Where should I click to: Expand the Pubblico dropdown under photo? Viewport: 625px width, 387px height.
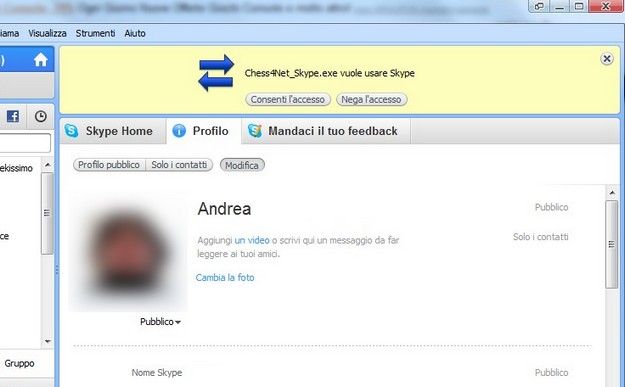(160, 322)
